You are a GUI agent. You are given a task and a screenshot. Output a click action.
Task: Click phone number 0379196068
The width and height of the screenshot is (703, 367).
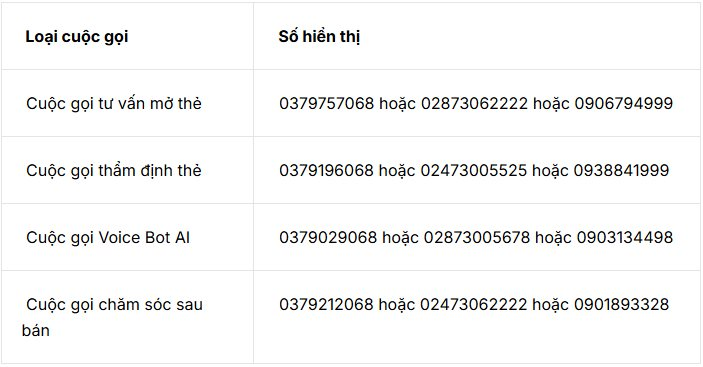[326, 170]
